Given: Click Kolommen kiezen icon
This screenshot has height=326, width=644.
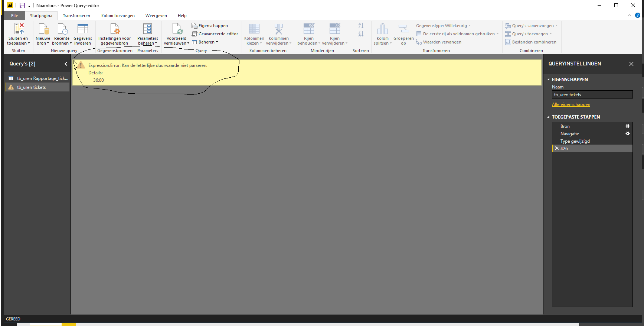Looking at the screenshot, I should 254,29.
